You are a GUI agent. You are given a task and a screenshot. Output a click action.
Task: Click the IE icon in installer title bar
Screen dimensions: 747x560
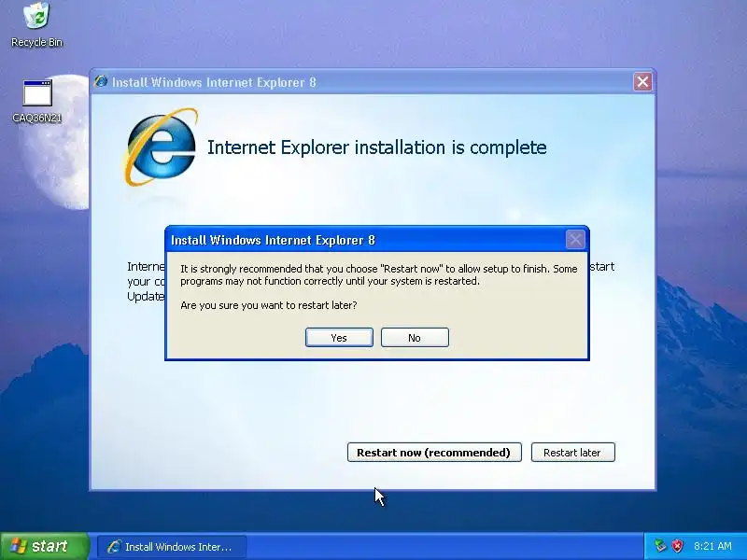101,81
